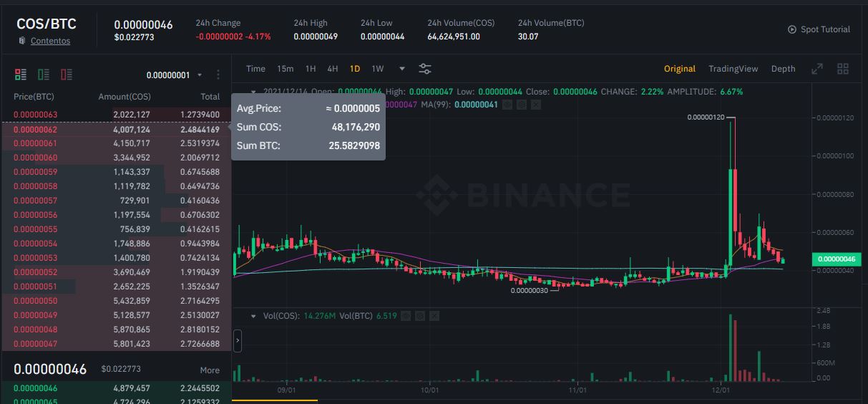Screen dimensions: 868x404
Task: Open more time intervals dropdown arrow
Action: point(402,69)
